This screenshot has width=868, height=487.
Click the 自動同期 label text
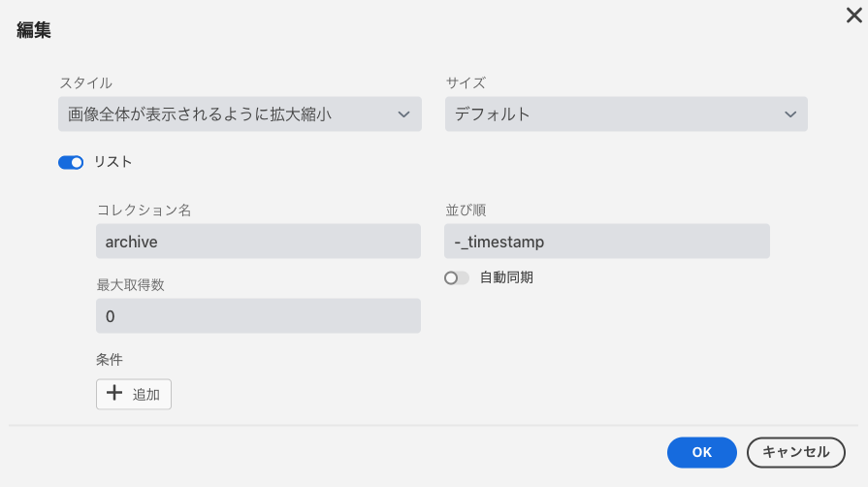point(506,277)
